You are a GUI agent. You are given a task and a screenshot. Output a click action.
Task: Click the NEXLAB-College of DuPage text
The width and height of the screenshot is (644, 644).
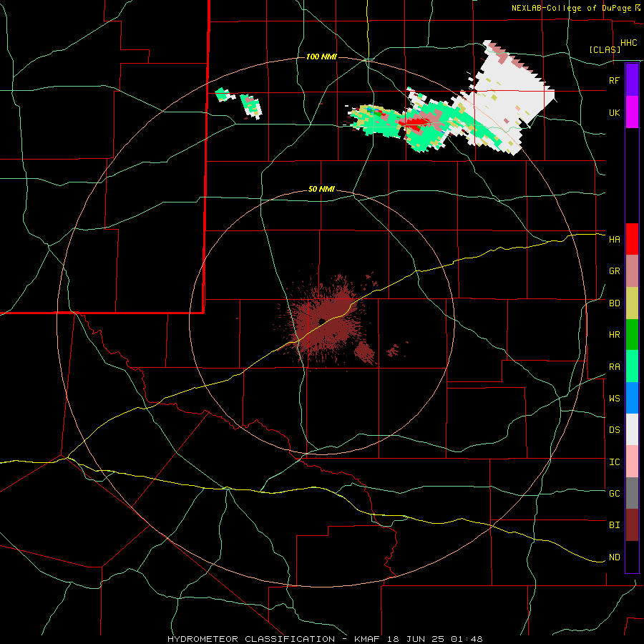[x=572, y=8]
